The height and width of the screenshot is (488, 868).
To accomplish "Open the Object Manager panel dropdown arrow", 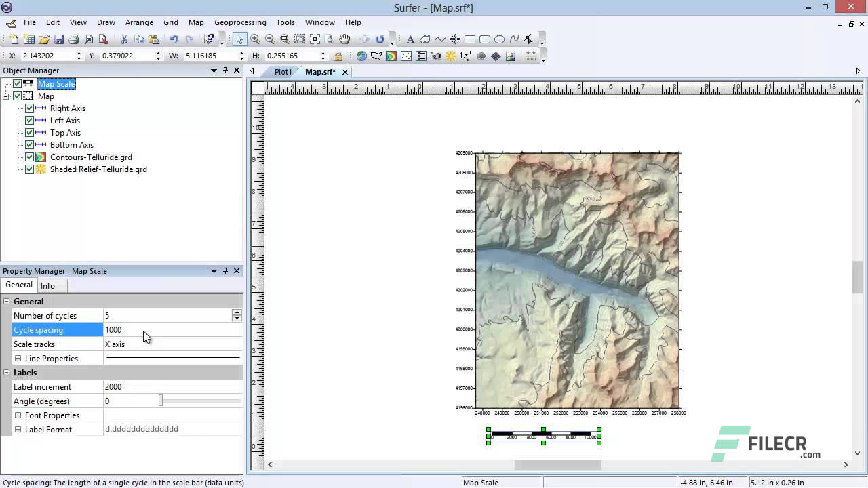I will [x=214, y=70].
